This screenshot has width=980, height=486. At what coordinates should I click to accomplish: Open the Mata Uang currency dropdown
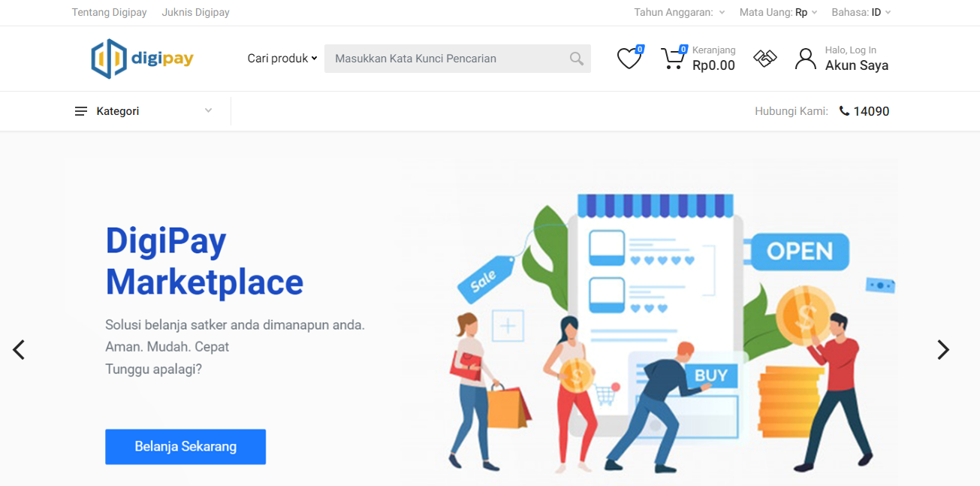coord(779,12)
